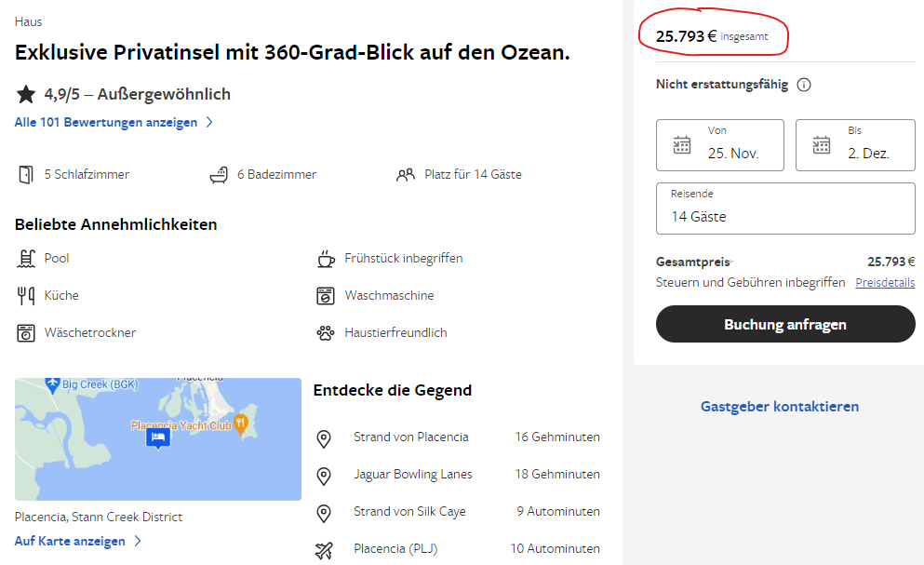Click the bathtub icon for 6 Badezimmer
Image resolution: width=924 pixels, height=565 pixels.
point(219,174)
